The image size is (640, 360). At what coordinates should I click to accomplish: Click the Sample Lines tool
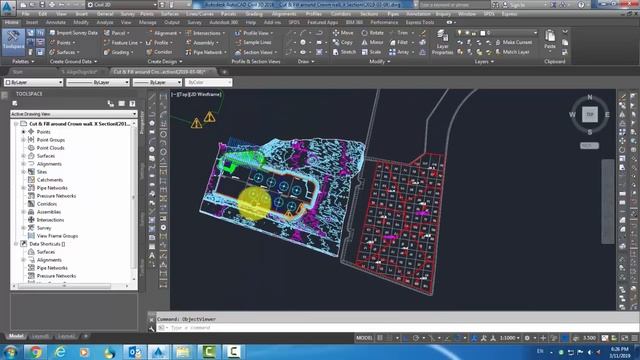[253, 42]
